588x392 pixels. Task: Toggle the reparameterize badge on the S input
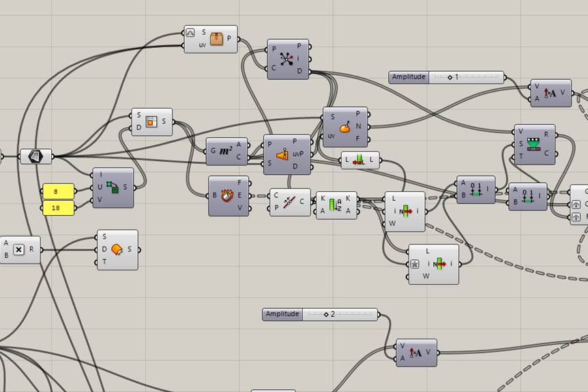pos(190,33)
